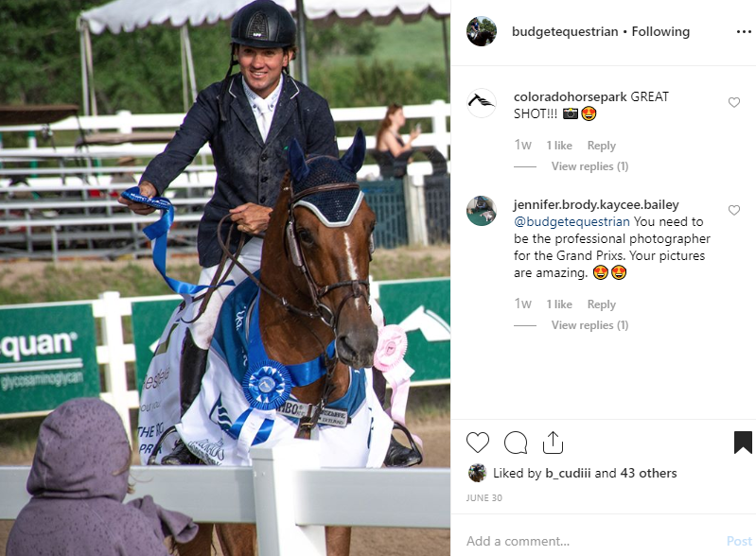The image size is (756, 556).
Task: Open the budgetequestrian profile avatar
Action: (x=482, y=31)
